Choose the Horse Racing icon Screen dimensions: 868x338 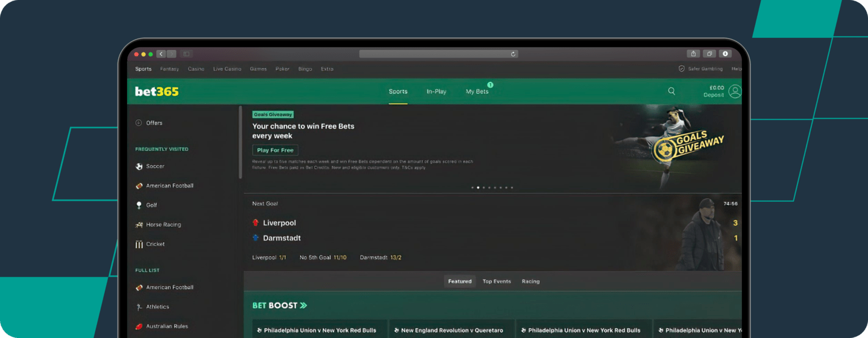coord(139,225)
